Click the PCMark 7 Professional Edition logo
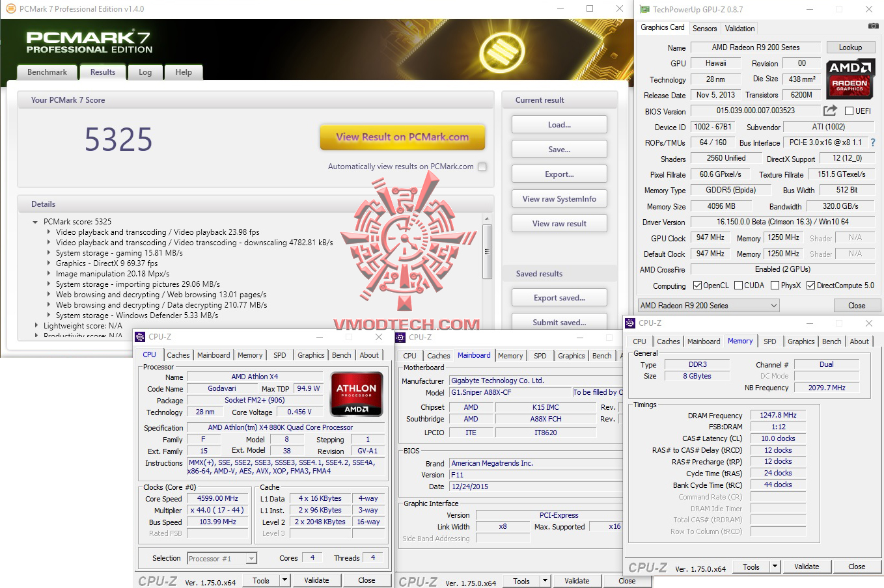884x588 pixels. tap(89, 42)
